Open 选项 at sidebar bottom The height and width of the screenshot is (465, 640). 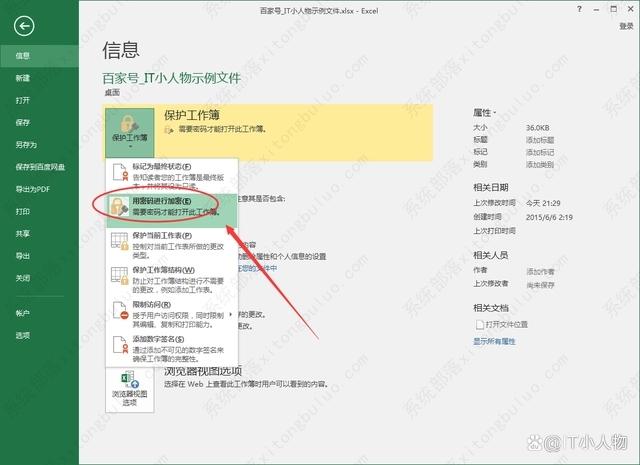point(22,335)
